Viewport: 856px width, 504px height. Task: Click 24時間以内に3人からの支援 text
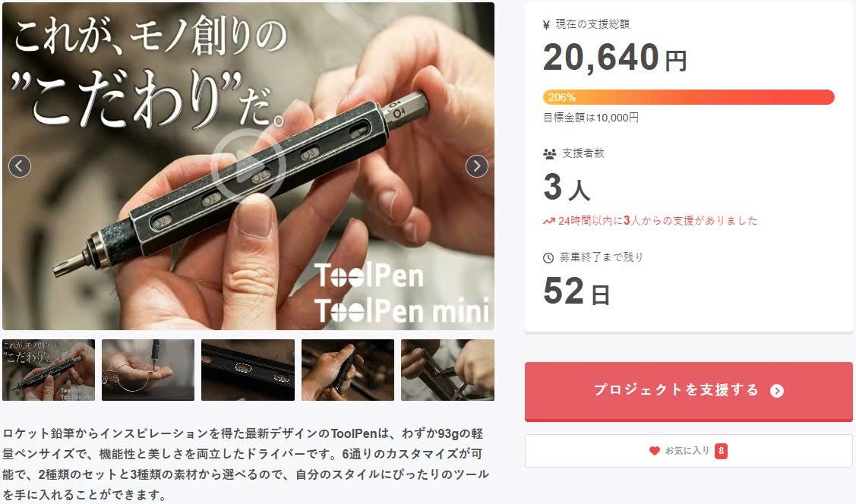(x=657, y=221)
